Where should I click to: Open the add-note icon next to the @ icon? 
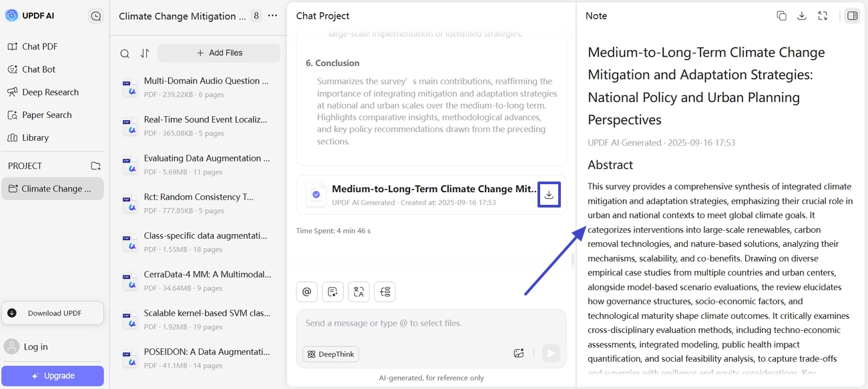pos(333,292)
